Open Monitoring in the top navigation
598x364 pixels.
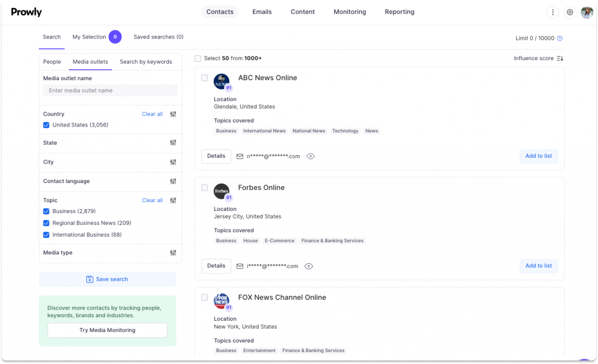(350, 12)
